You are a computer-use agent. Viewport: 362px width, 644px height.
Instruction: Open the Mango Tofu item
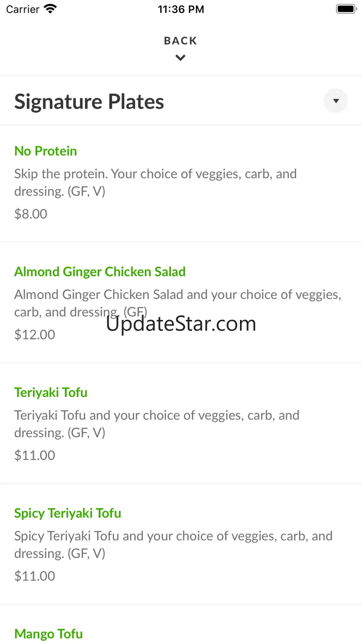tap(49, 633)
